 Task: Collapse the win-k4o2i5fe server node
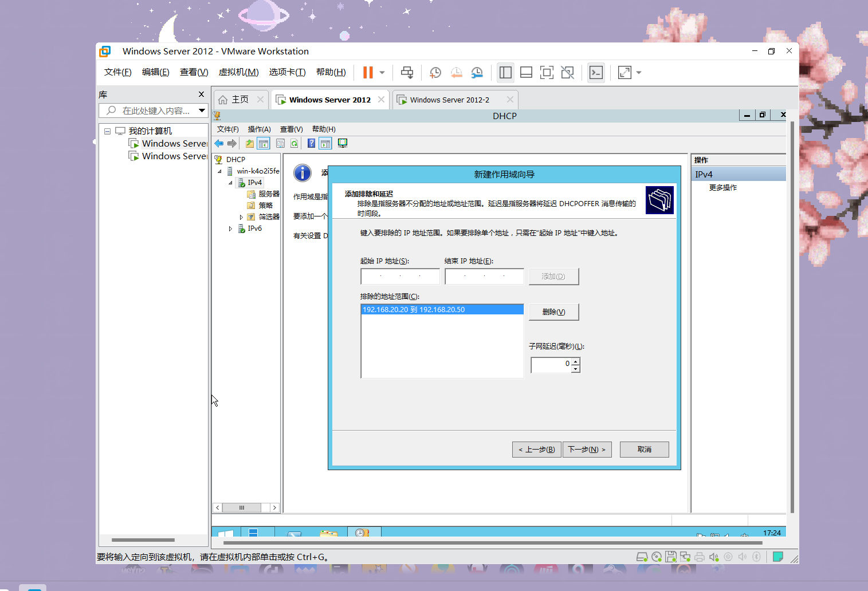[x=219, y=171]
